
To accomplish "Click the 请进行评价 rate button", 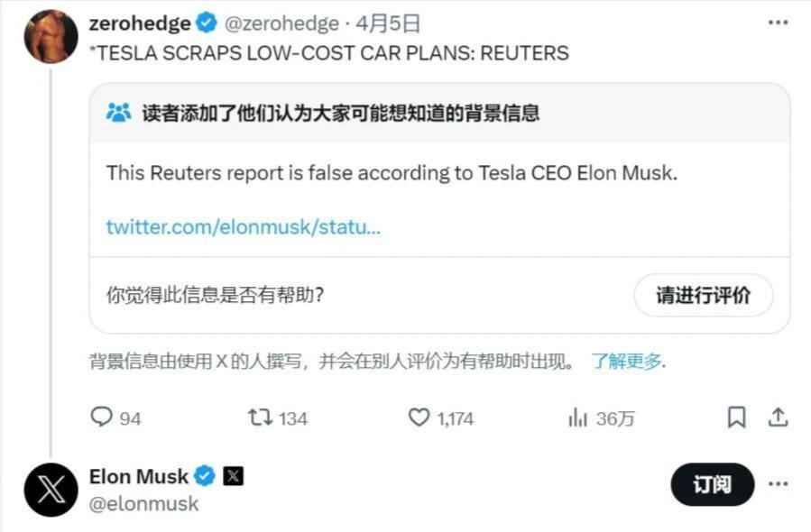I will (703, 295).
